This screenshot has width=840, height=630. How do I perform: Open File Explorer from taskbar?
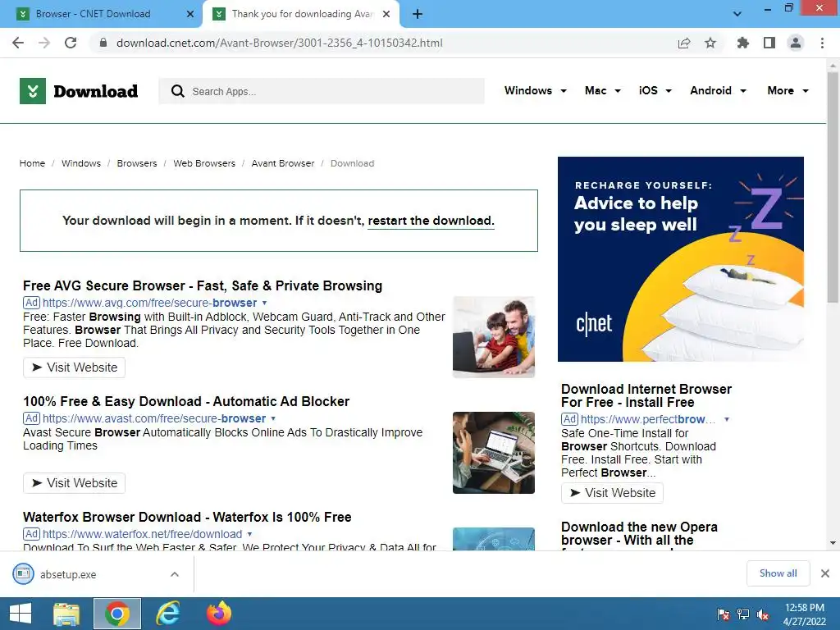coord(66,614)
